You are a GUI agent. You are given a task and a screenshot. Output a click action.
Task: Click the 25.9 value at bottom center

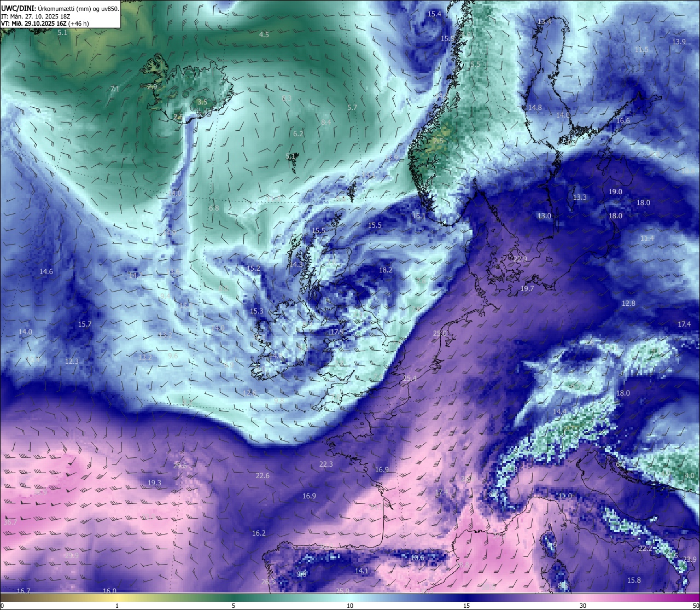(x=342, y=591)
